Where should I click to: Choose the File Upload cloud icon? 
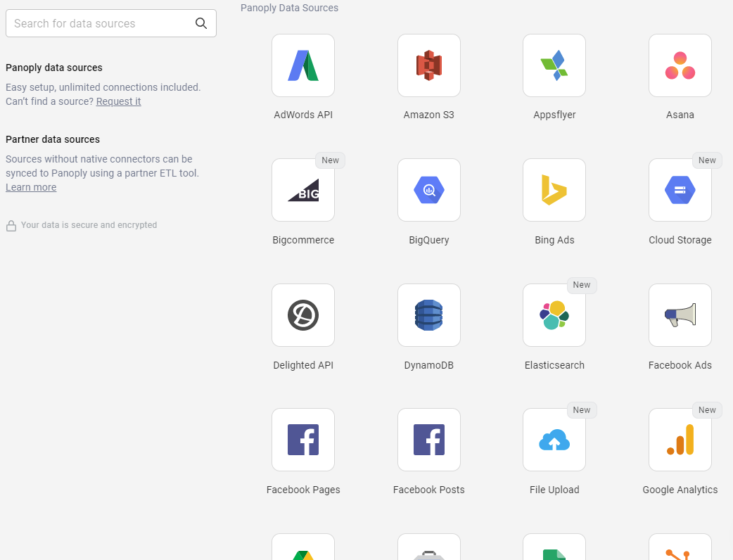[554, 440]
